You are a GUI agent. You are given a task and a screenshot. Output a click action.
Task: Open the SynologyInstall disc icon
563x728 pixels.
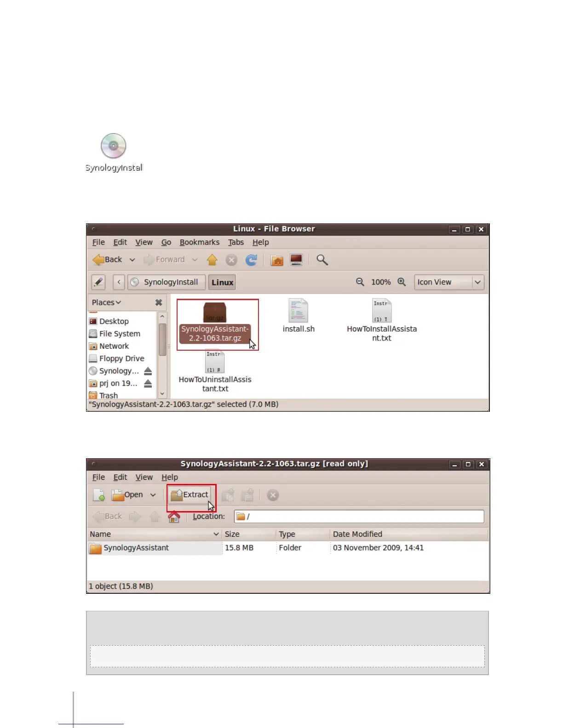114,153
